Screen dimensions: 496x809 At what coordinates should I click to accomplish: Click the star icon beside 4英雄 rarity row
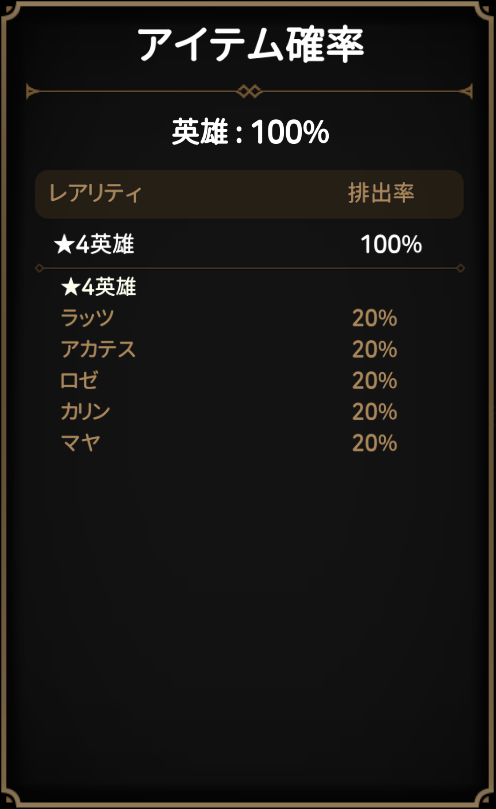[x=65, y=244]
